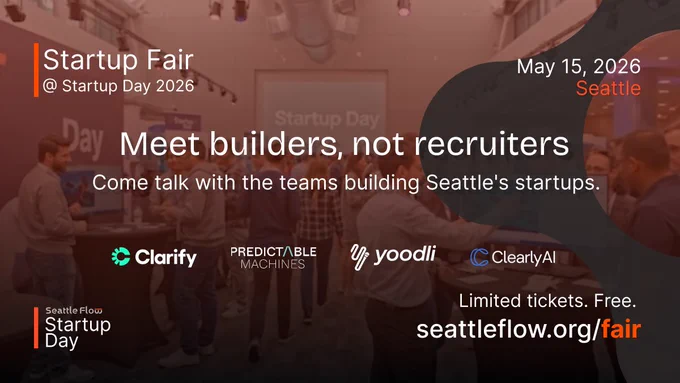Open the seattleflow.org/fair link

coord(528,329)
